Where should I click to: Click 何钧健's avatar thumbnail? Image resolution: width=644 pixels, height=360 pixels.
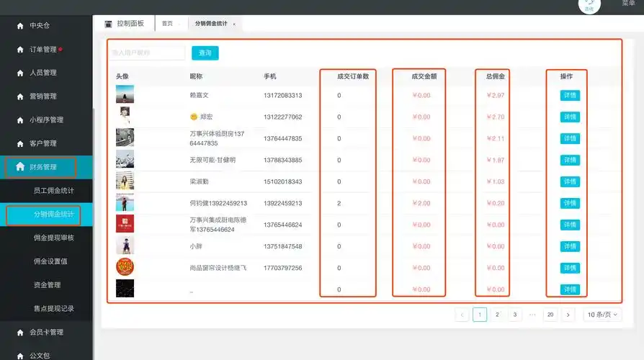[x=125, y=203]
